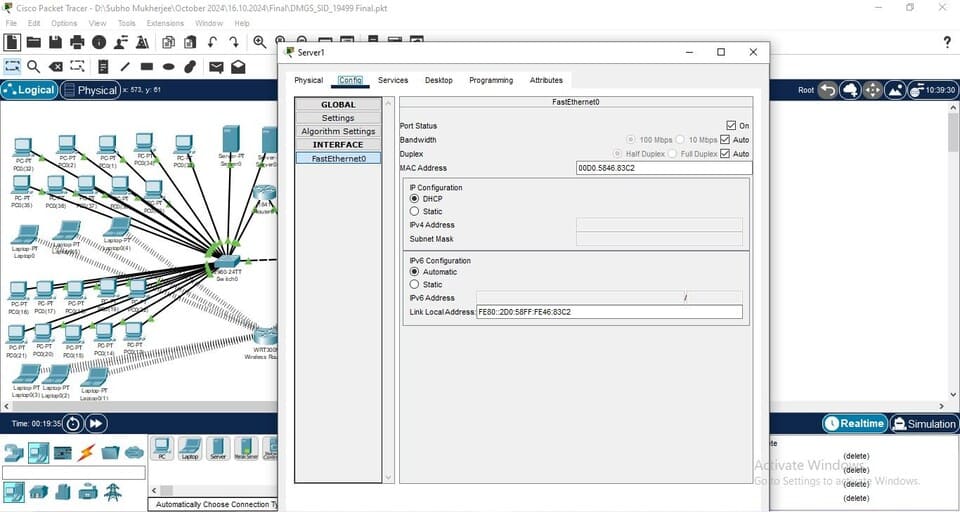Undo the last action
This screenshot has width=960, height=512.
pos(212,42)
